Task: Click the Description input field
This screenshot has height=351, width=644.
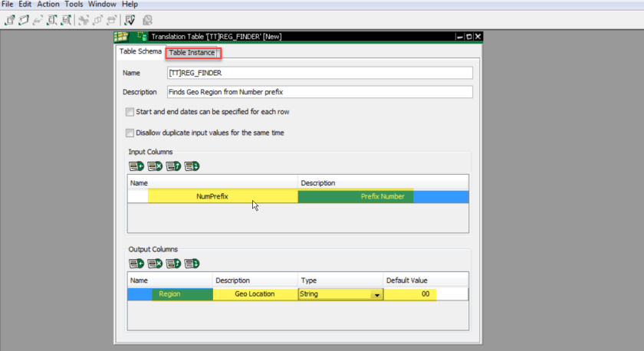Action: point(320,92)
